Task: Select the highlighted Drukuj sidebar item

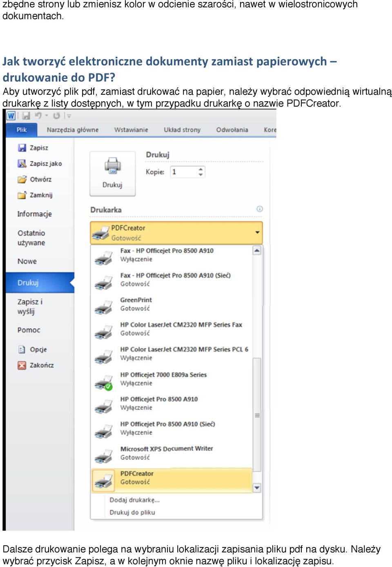Action: click(40, 282)
